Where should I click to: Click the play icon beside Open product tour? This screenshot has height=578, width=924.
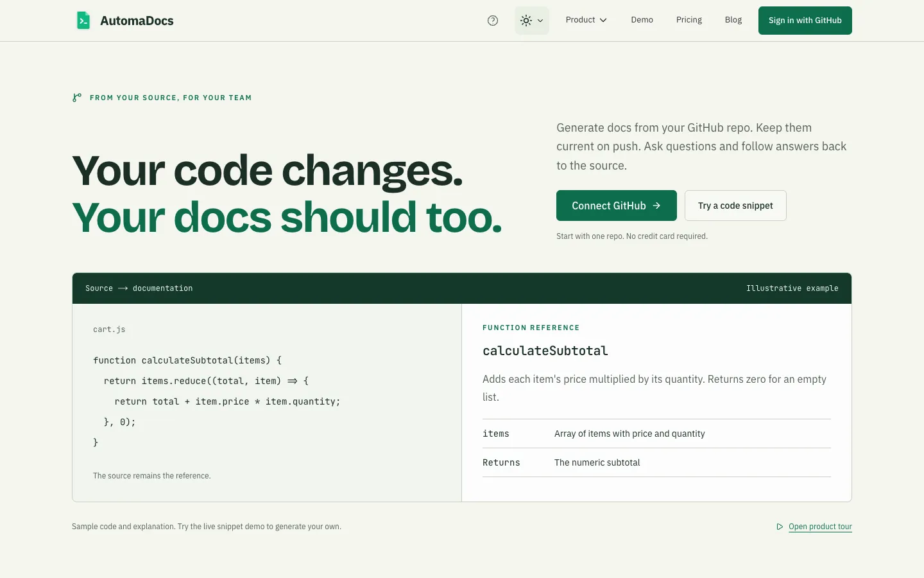click(x=780, y=527)
